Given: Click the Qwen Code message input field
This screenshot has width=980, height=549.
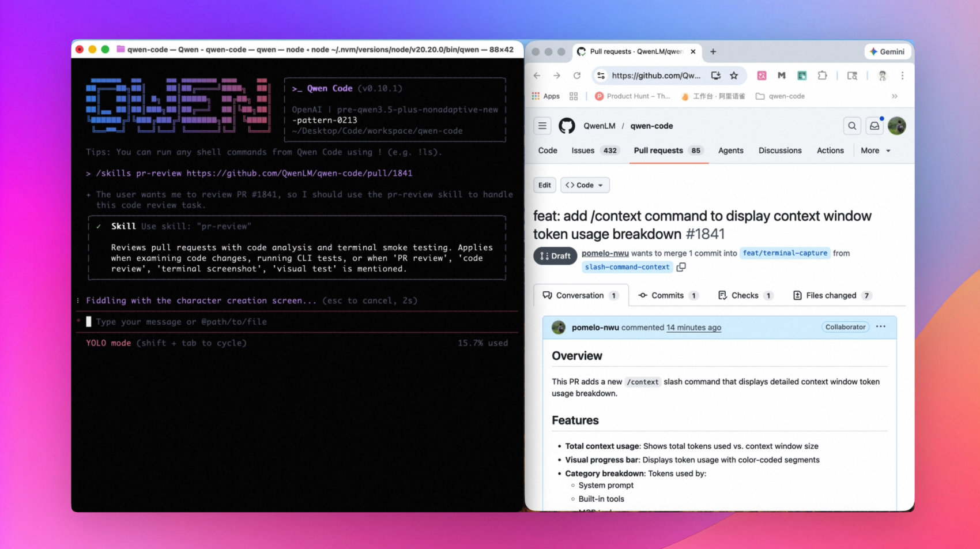Looking at the screenshot, I should [231, 322].
